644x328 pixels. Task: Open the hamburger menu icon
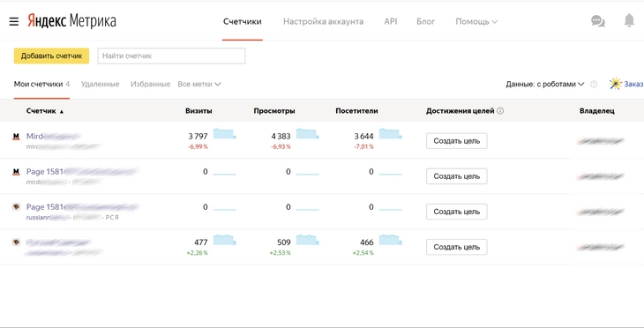pos(14,21)
